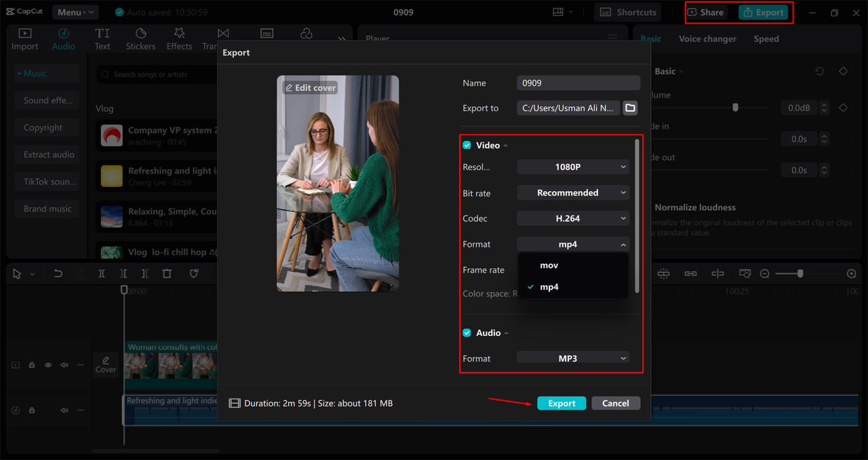Viewport: 868px width, 460px height.
Task: Open the Resolution 1080P dropdown
Action: point(573,167)
